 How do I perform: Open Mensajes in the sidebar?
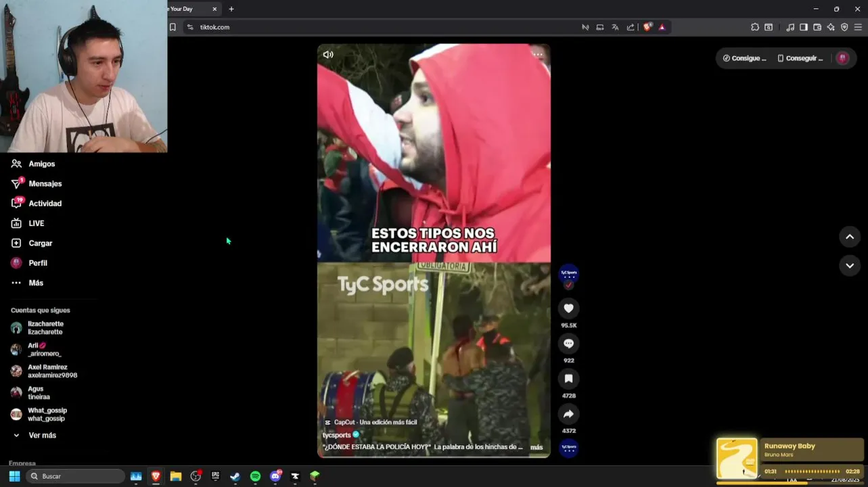tap(36, 183)
